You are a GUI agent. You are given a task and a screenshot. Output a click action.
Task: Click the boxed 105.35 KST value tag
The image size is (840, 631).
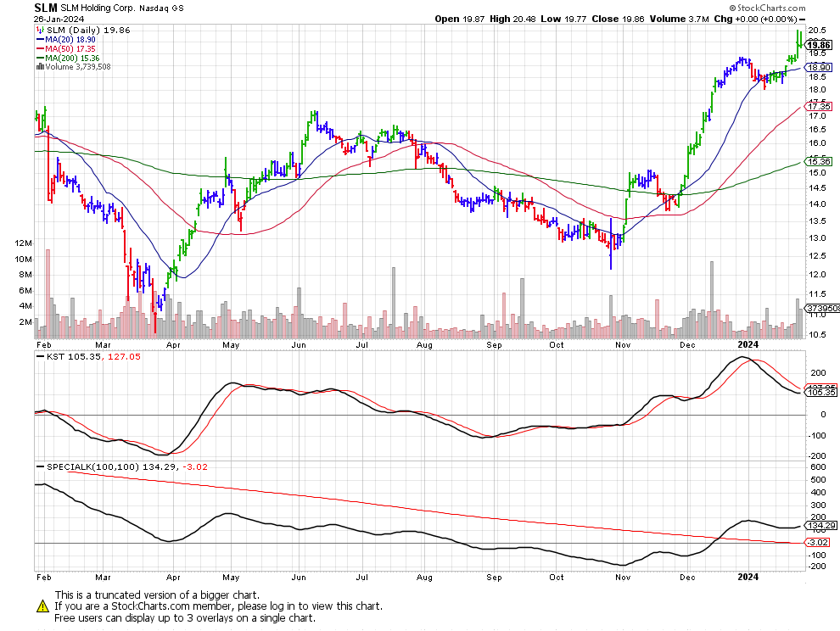pyautogui.click(x=821, y=392)
